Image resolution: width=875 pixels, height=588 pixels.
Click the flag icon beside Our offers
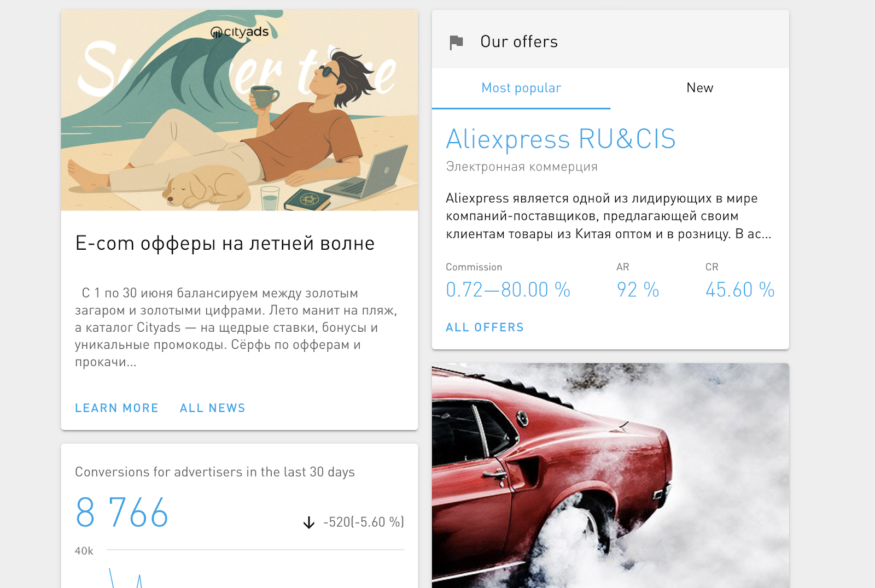point(456,42)
